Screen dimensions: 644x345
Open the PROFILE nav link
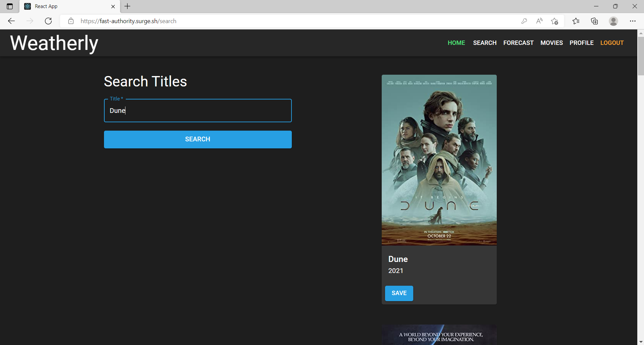(581, 43)
